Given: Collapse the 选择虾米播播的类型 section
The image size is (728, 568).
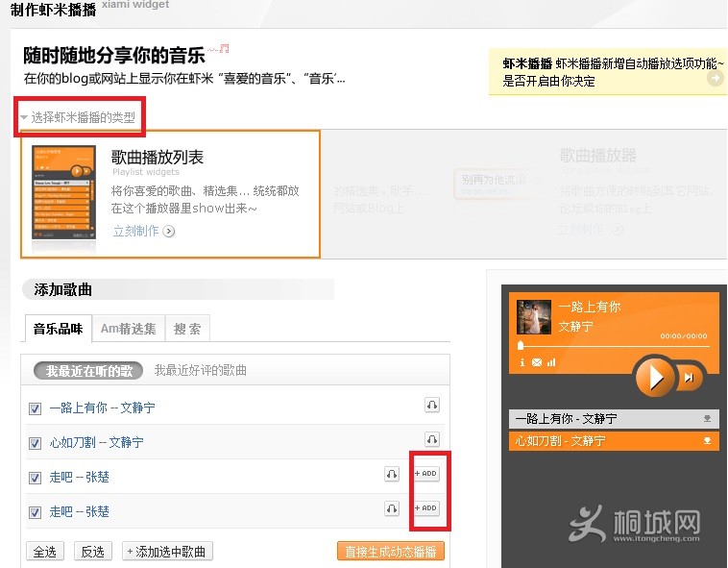Looking at the screenshot, I should point(24,117).
